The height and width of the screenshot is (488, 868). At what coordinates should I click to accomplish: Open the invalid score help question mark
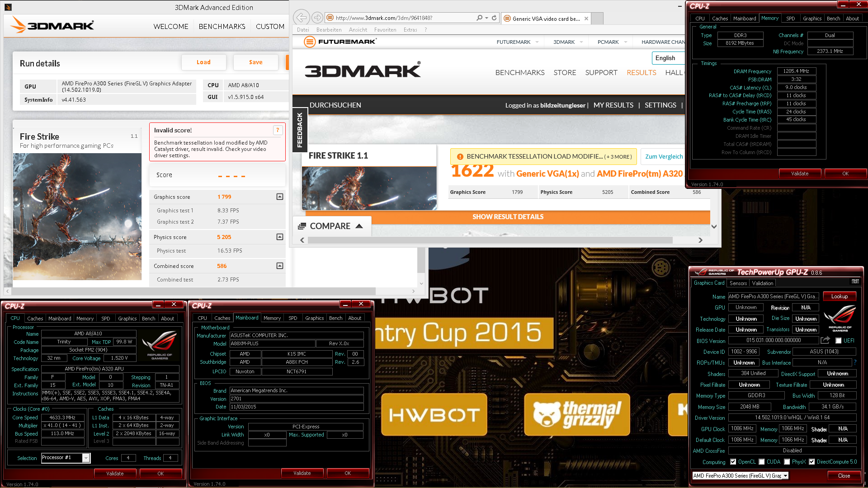click(278, 130)
